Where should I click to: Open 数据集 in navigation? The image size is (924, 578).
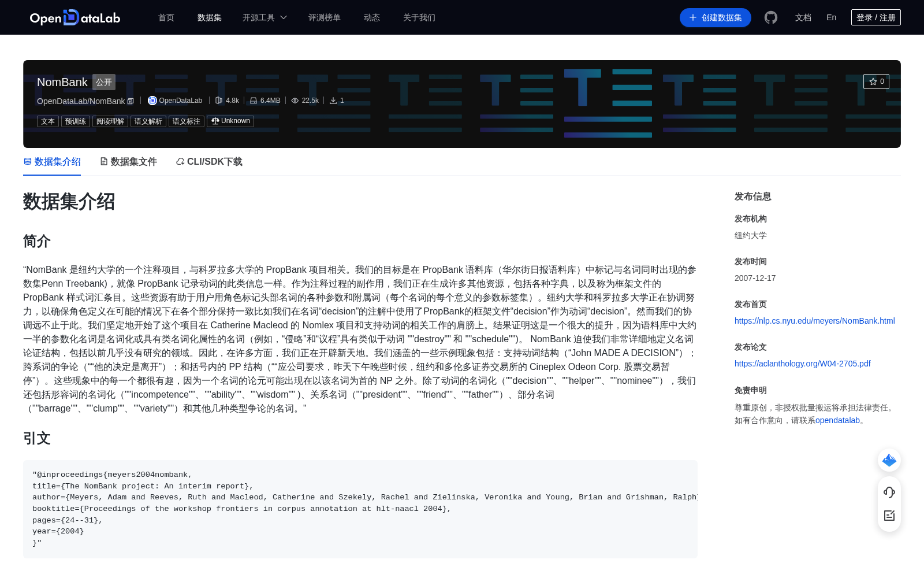click(x=210, y=17)
